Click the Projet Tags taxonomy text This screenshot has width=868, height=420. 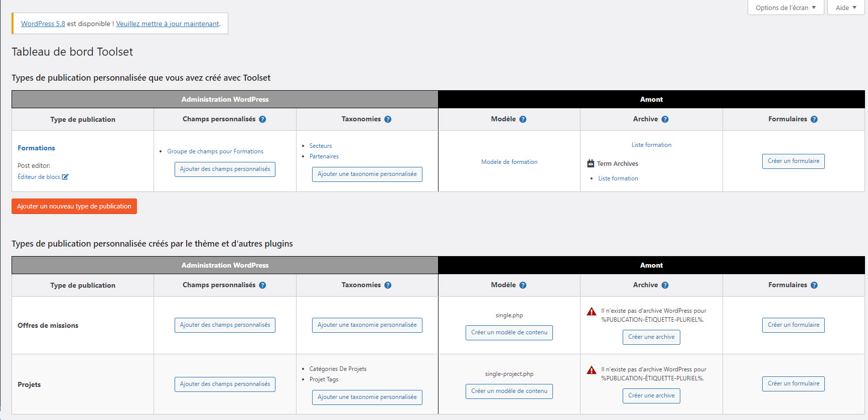324,379
